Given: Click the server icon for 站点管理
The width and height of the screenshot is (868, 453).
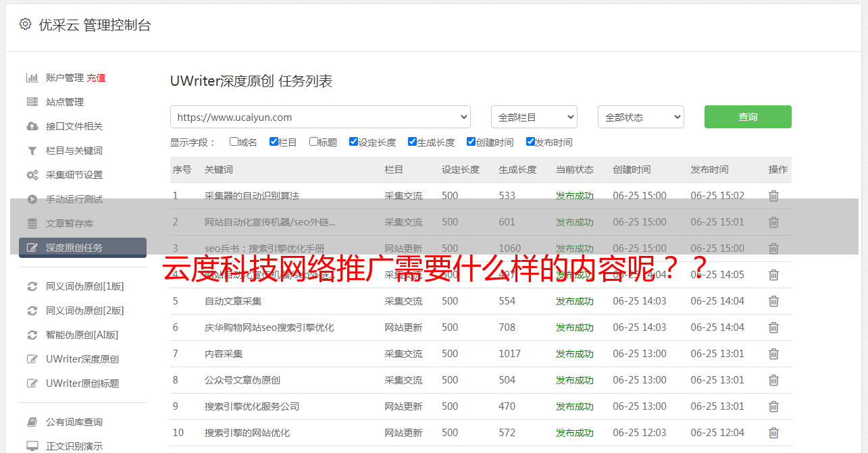Looking at the screenshot, I should [32, 102].
